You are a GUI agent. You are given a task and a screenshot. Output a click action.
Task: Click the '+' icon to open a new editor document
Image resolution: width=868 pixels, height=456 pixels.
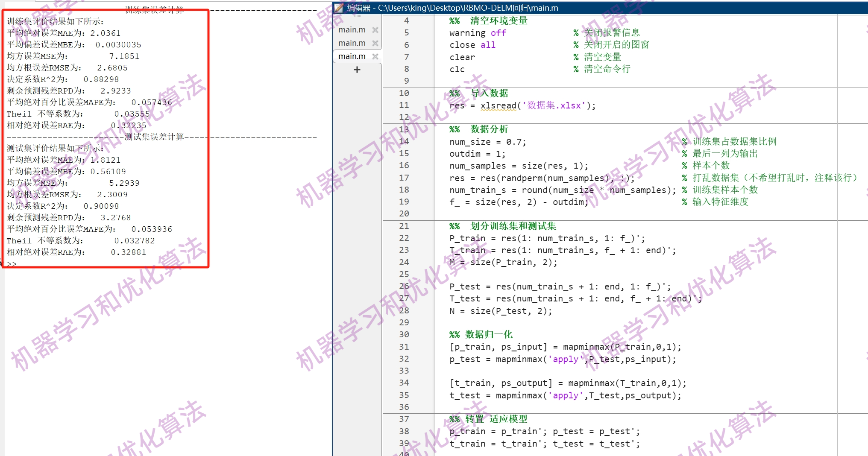(357, 70)
